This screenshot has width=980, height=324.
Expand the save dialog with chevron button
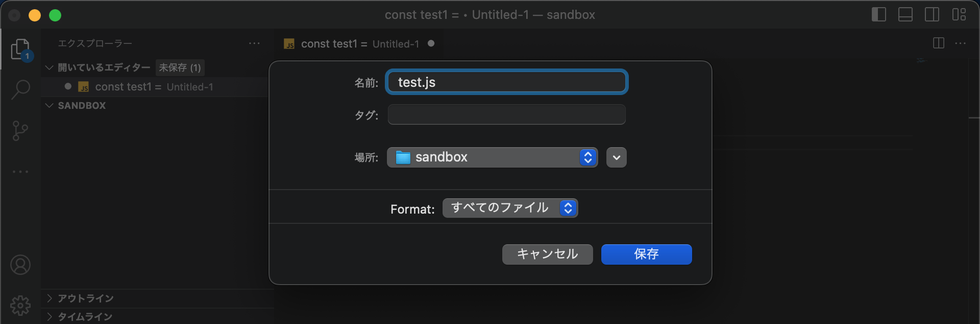tap(616, 157)
